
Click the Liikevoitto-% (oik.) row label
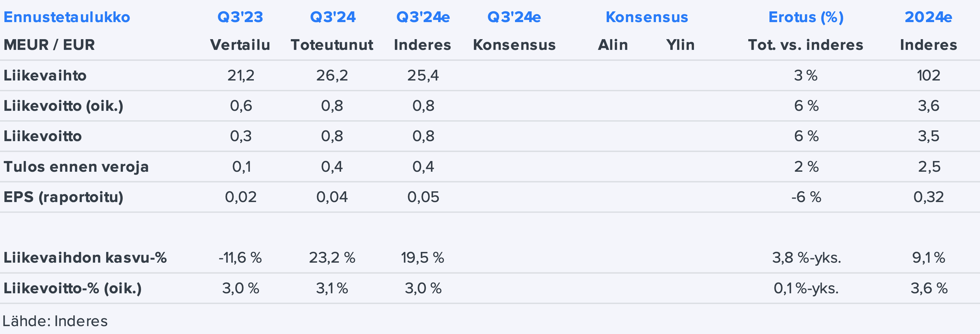pos(73,288)
